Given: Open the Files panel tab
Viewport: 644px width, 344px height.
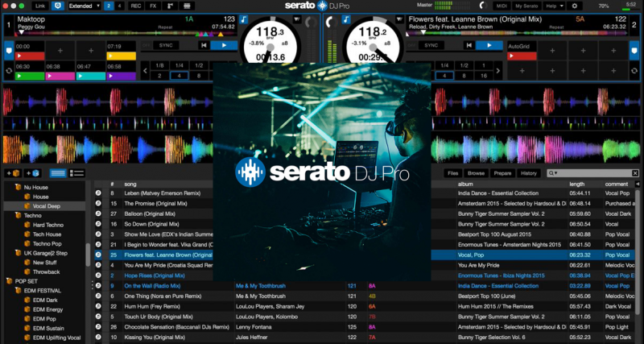Looking at the screenshot, I should click(x=452, y=173).
